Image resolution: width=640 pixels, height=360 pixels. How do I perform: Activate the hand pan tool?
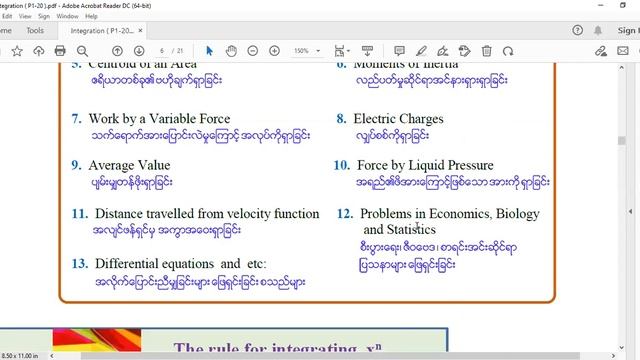231,51
